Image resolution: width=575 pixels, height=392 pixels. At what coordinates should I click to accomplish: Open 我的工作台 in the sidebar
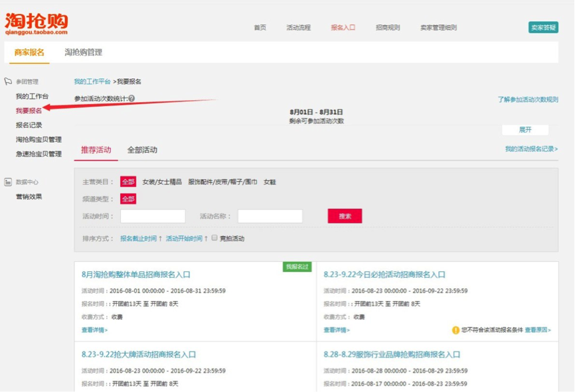33,96
